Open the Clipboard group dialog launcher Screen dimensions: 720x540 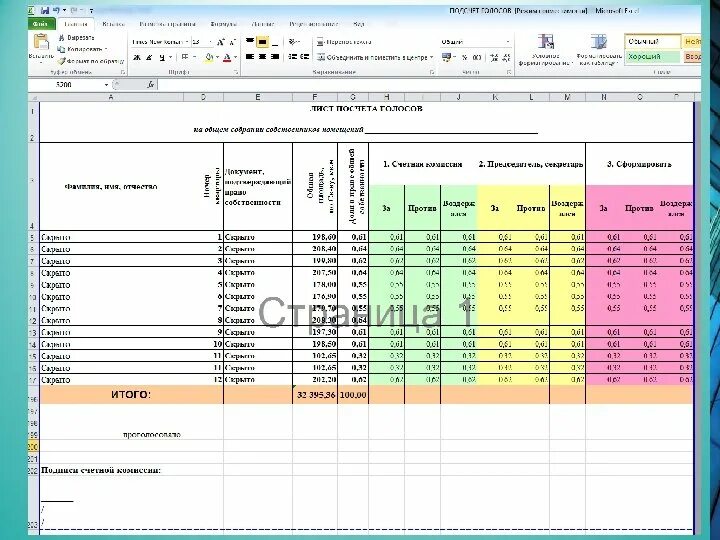click(123, 73)
